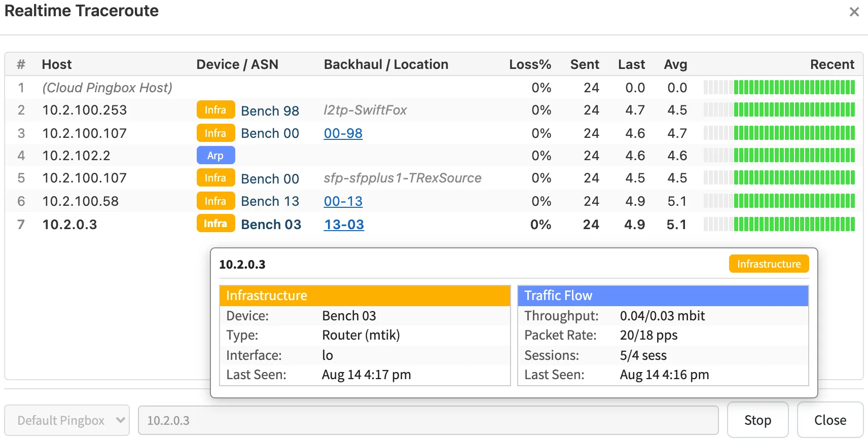Click the Traffic Flow section header

coord(663,296)
